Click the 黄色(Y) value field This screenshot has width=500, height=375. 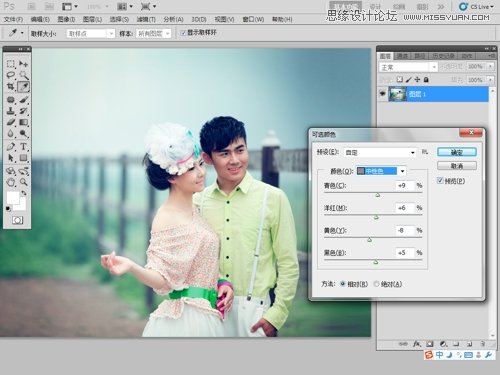[x=405, y=230]
